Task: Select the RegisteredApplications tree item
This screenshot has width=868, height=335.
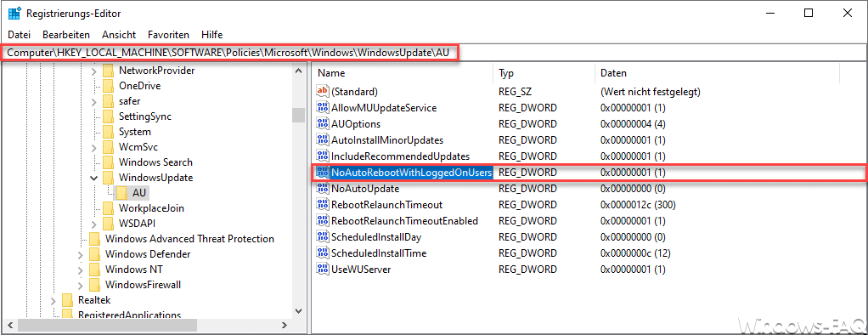Action: tap(129, 315)
